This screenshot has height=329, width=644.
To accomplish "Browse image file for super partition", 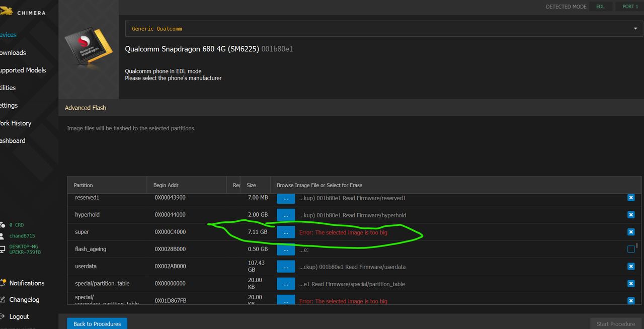I will (286, 232).
